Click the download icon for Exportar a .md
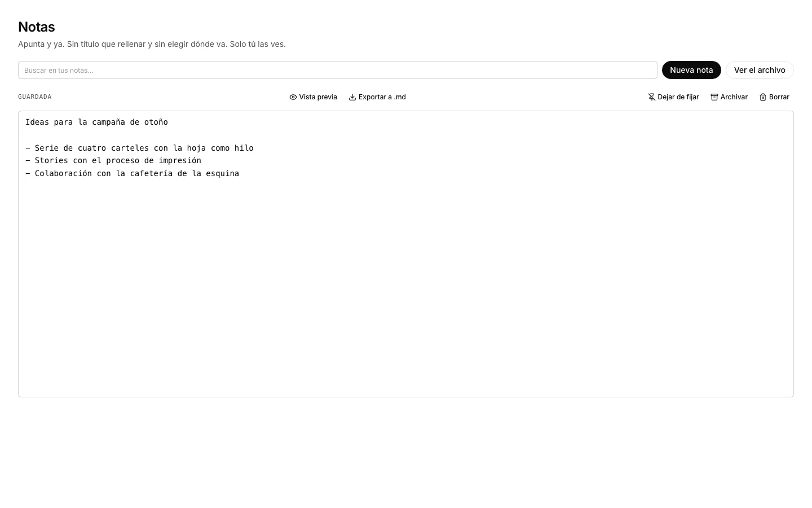 (x=352, y=97)
